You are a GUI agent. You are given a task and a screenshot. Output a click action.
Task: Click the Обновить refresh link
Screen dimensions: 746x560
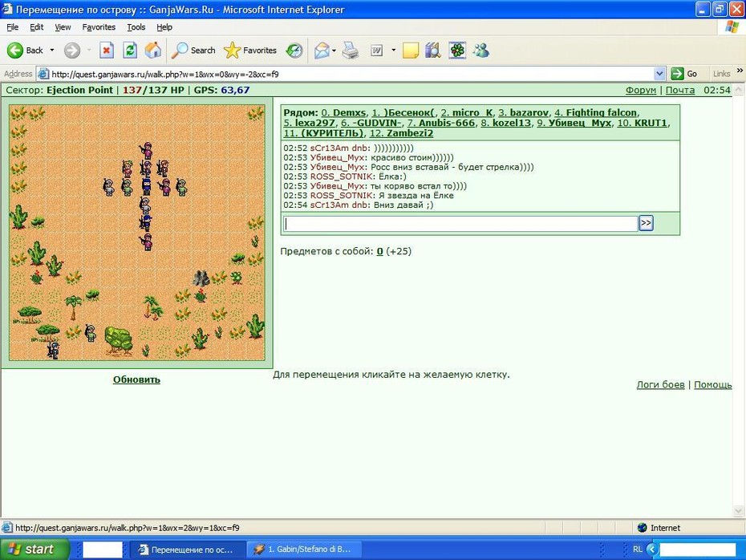pos(136,379)
